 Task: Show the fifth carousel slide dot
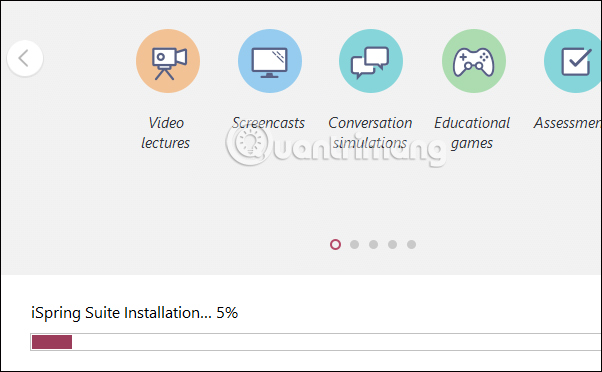(411, 245)
